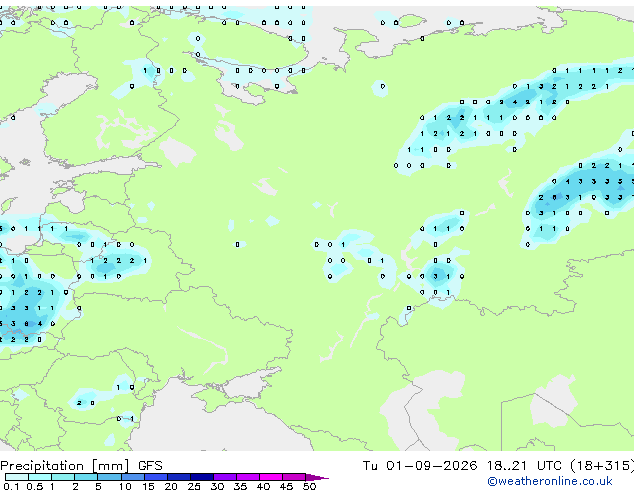The height and width of the screenshot is (490, 634).
Task: Select the 5–10 mm legend color swatch
Action: [x=109, y=477]
